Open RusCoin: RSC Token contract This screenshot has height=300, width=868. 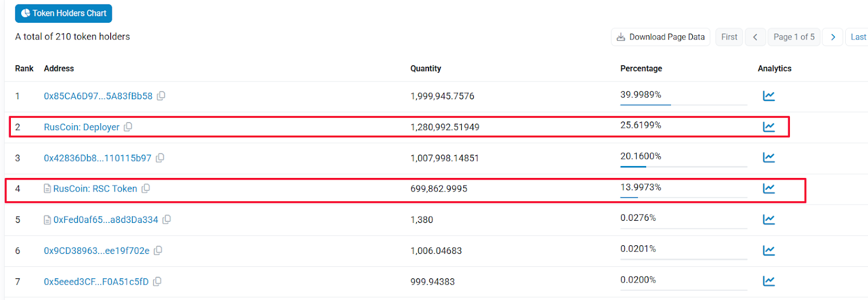[x=95, y=189]
